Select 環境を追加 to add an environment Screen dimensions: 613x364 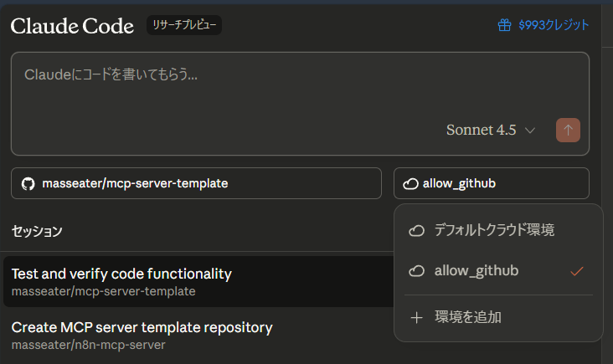[498, 317]
